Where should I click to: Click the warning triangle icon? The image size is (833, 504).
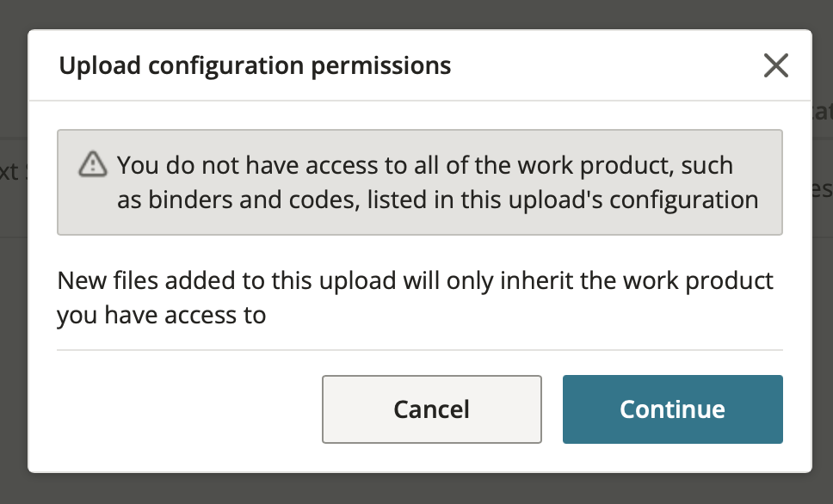coord(93,163)
